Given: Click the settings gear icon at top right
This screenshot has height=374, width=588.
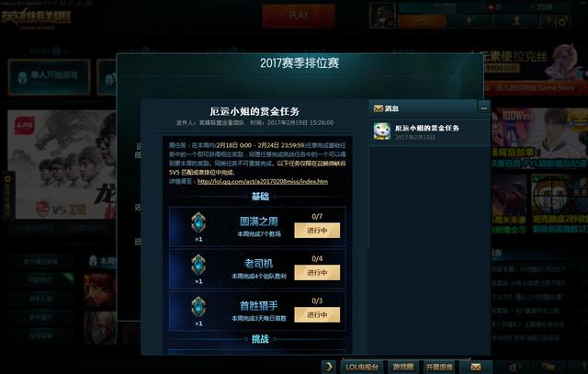Looking at the screenshot, I should (x=562, y=21).
